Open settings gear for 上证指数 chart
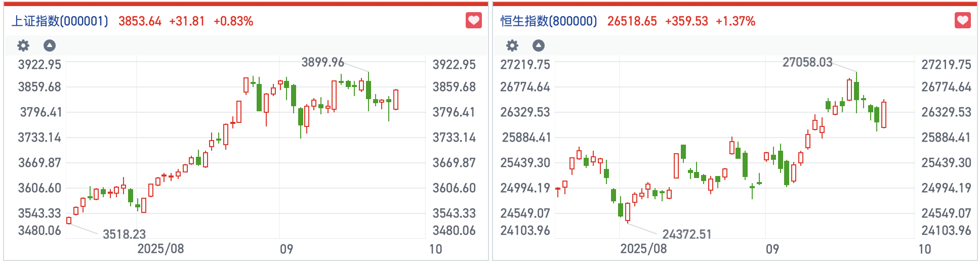The height and width of the screenshot is (264, 980). 23,46
